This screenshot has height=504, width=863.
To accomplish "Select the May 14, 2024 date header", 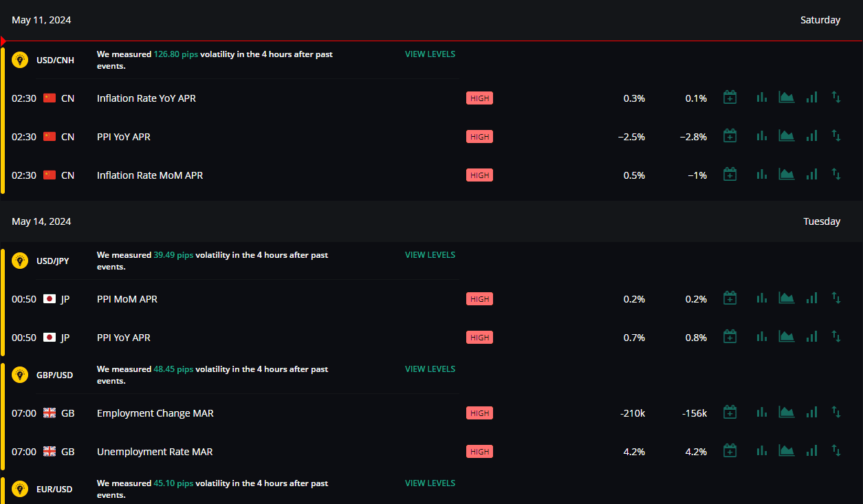I will [431, 221].
